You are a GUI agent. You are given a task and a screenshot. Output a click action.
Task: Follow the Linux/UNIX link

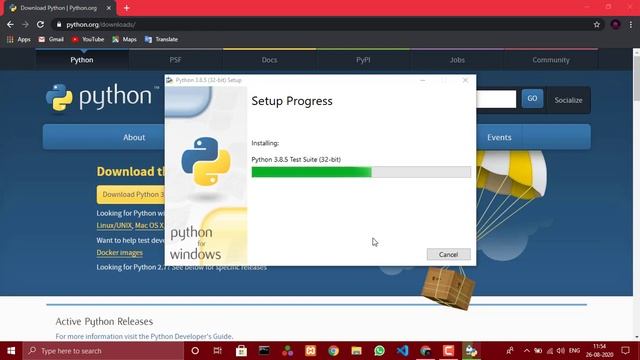[114, 225]
